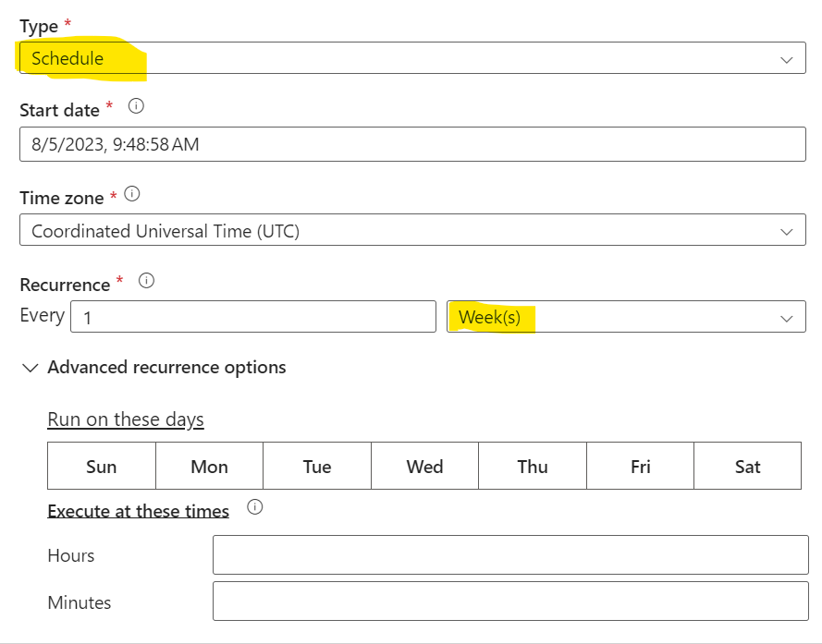Click the info icon beside Execute at these times
The width and height of the screenshot is (822, 644).
[254, 507]
